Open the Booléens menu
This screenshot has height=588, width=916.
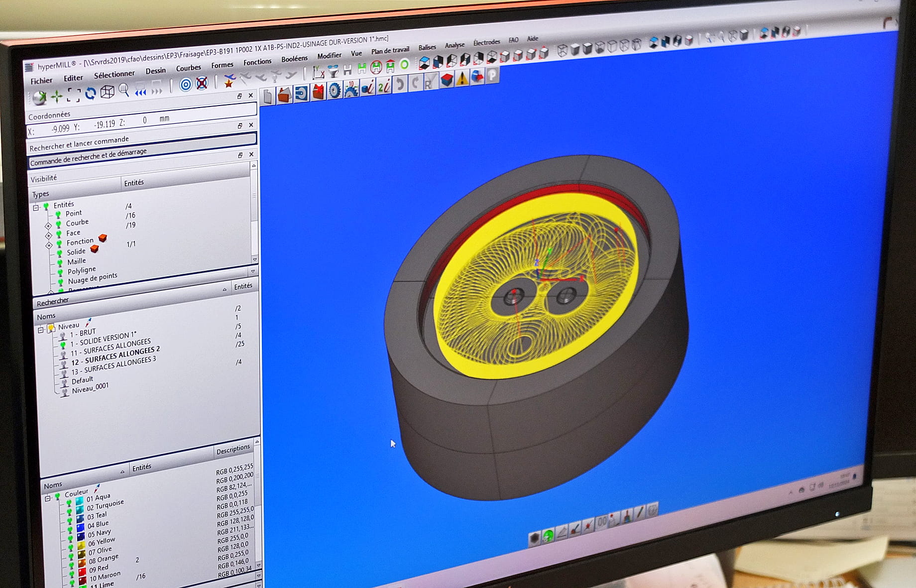(x=294, y=58)
